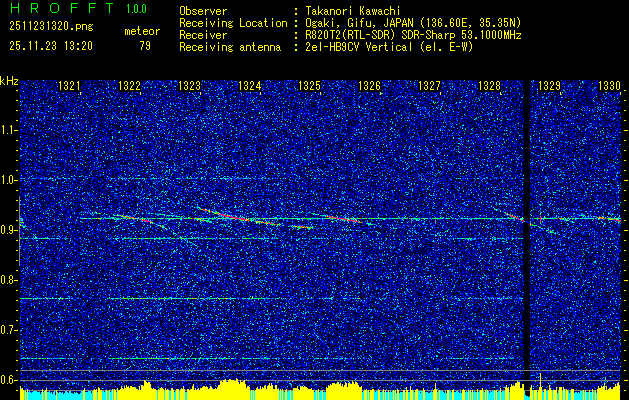Screen dimensions: 629x400
Task: Click the 1329 time marker
Action: pyautogui.click(x=550, y=86)
